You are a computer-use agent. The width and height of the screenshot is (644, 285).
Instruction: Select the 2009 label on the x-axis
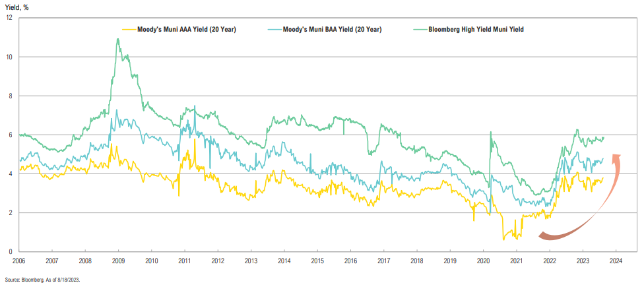118,261
